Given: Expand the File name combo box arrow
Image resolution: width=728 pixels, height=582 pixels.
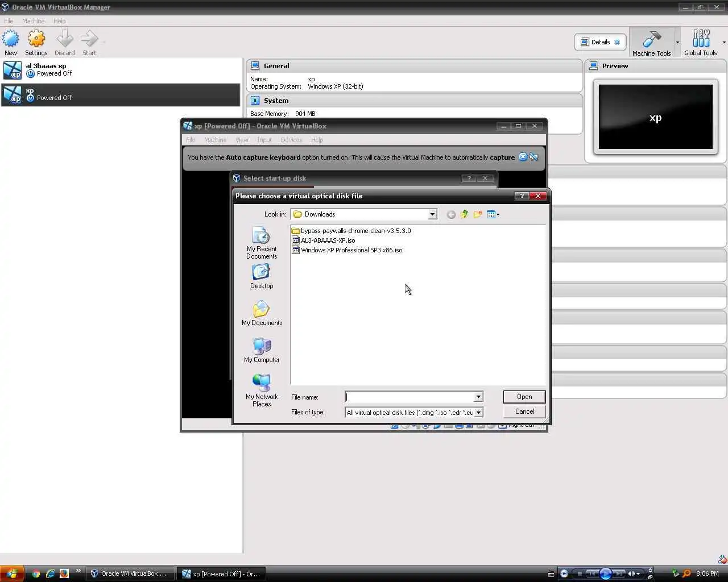Looking at the screenshot, I should [x=478, y=397].
